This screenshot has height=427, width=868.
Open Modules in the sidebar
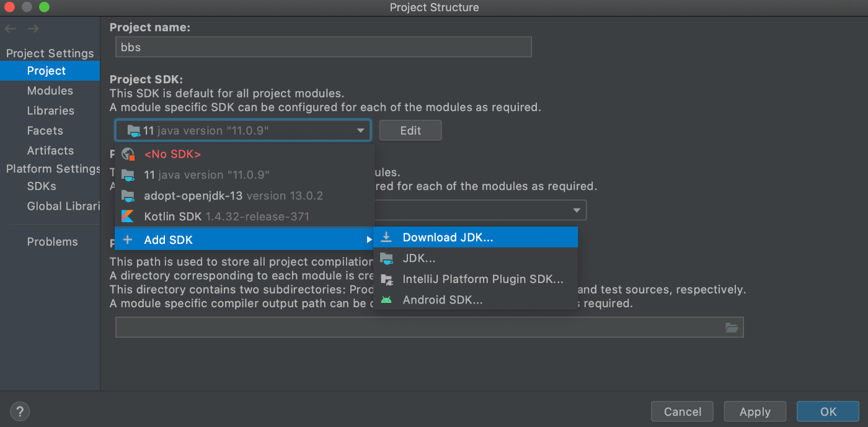click(50, 91)
